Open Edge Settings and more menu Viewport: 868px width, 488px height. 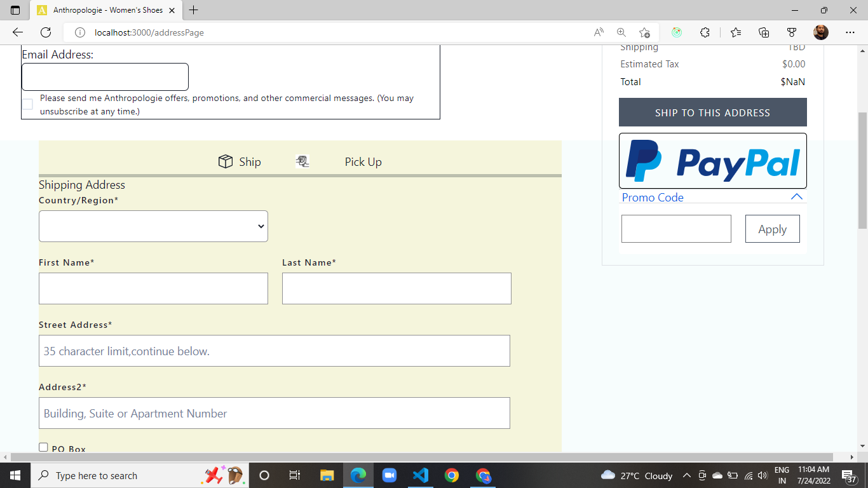coord(850,32)
